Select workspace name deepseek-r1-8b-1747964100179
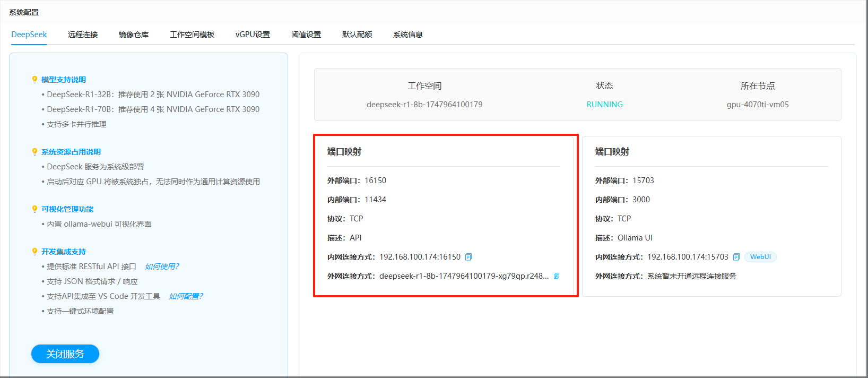 (x=424, y=105)
